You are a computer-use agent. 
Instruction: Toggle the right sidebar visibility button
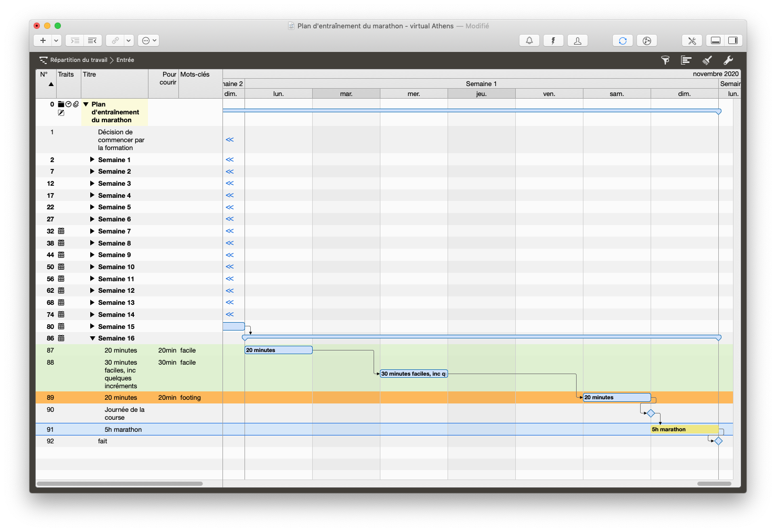click(733, 40)
